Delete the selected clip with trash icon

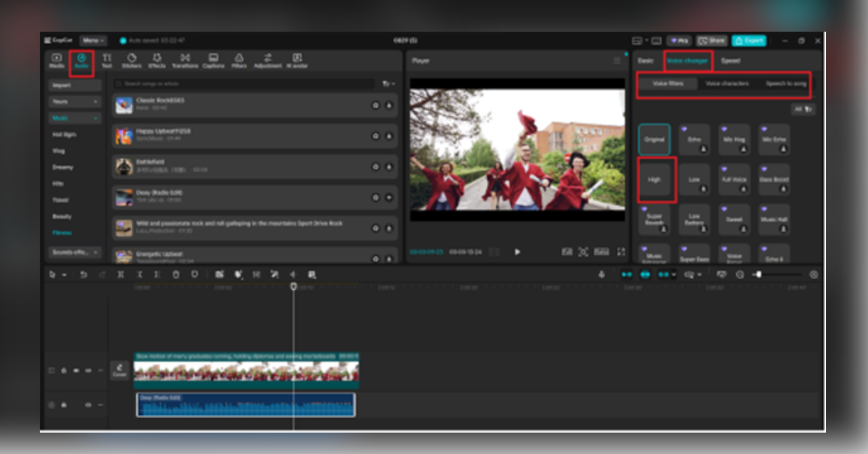(x=176, y=275)
